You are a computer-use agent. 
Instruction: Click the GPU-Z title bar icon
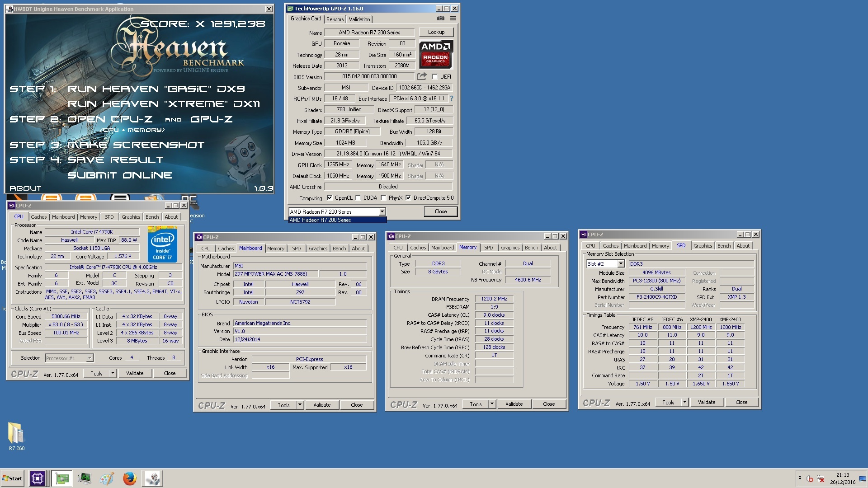coord(291,9)
